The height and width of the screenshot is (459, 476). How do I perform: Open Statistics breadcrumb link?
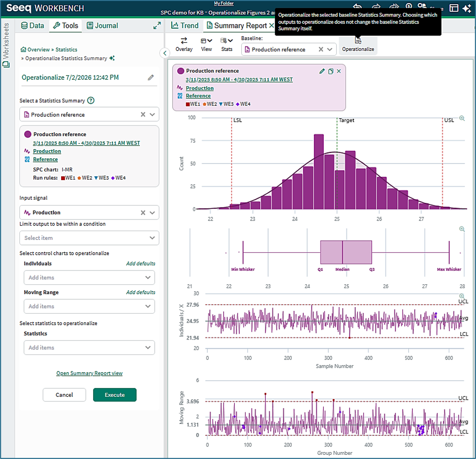[x=66, y=50]
